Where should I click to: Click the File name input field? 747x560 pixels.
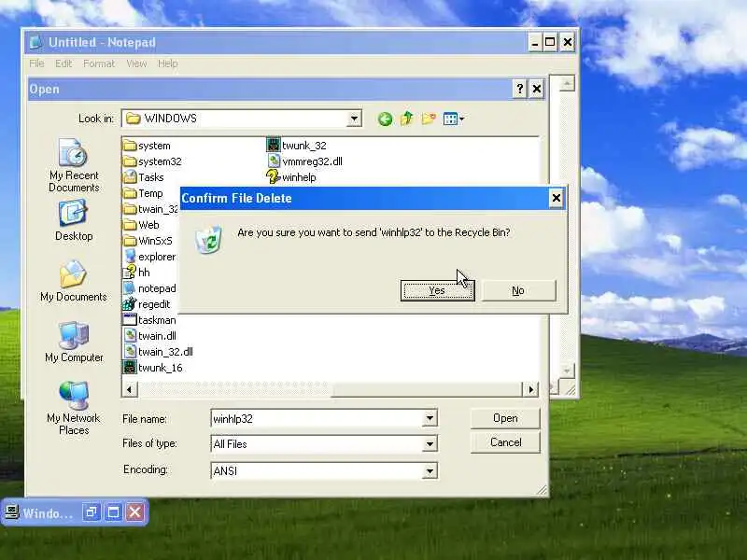pos(317,418)
